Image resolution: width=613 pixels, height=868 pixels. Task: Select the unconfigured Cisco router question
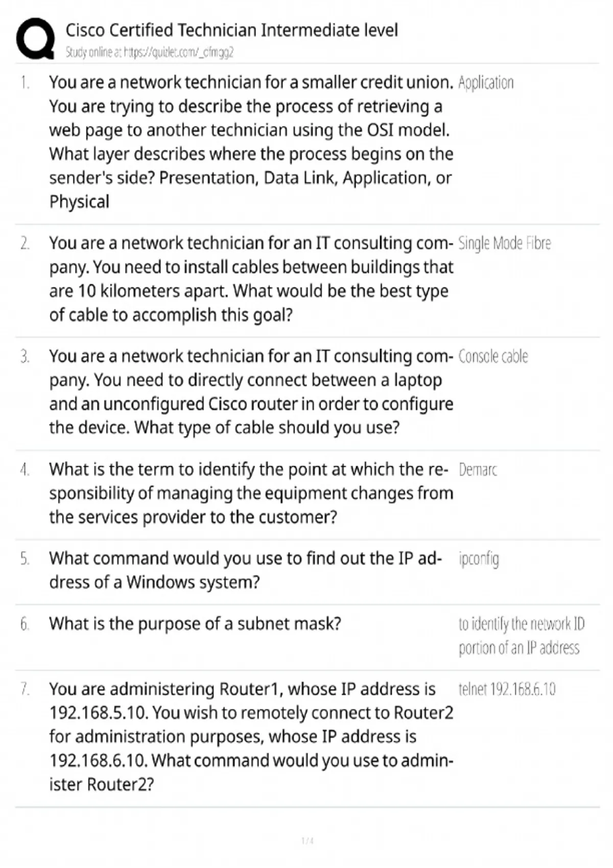click(250, 392)
